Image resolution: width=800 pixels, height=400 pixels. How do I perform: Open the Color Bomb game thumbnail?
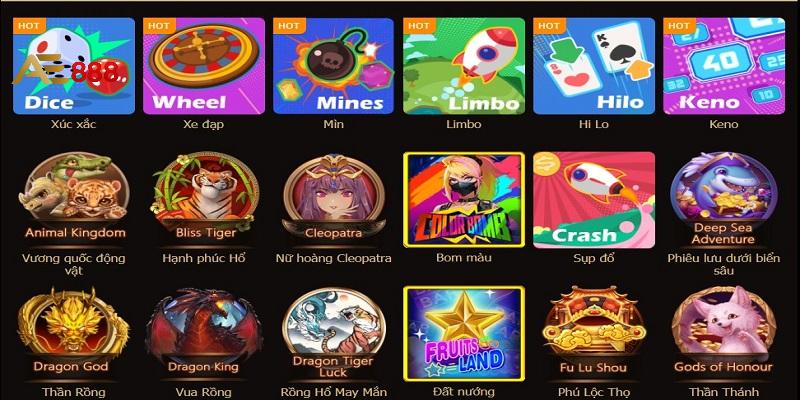point(464,200)
